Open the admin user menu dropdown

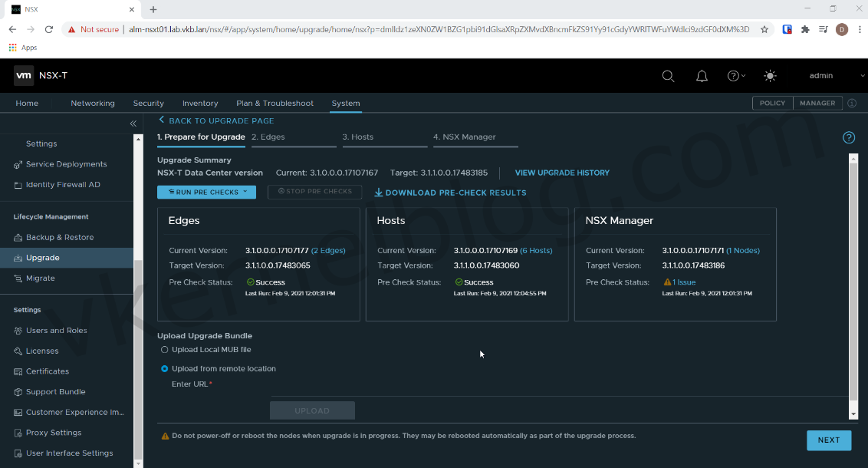point(827,76)
